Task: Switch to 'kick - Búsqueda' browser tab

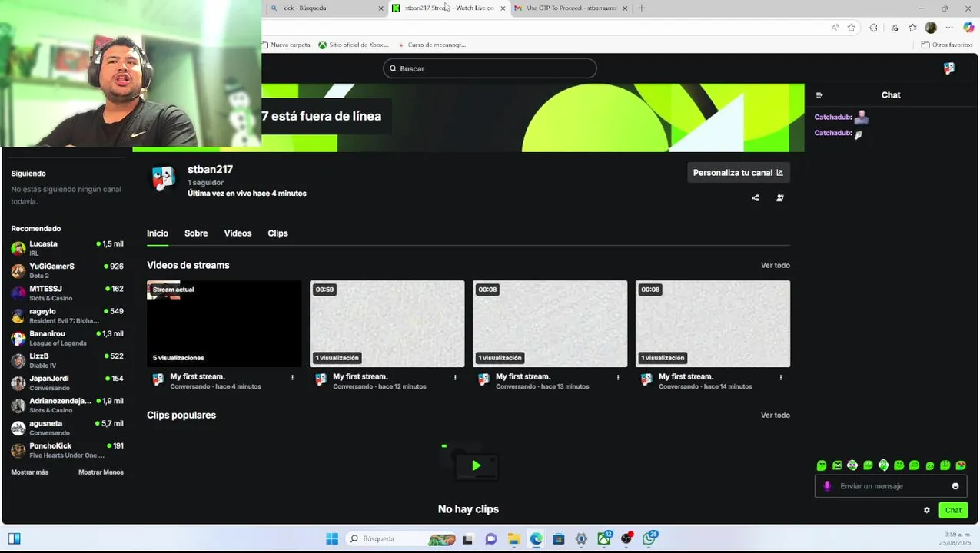Action: click(327, 8)
